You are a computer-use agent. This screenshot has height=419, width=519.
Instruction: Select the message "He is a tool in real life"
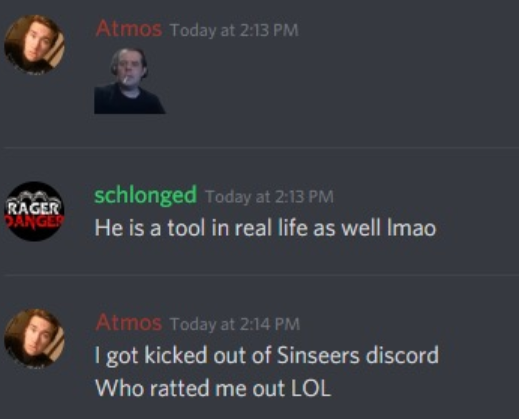(265, 228)
